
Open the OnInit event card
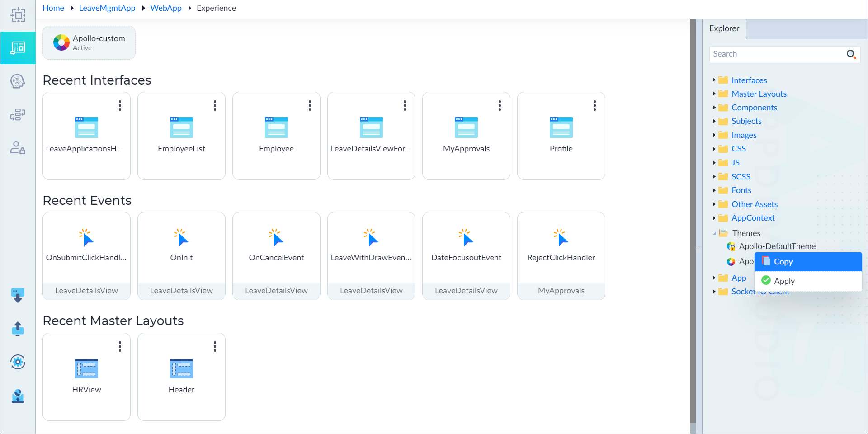[x=181, y=256]
